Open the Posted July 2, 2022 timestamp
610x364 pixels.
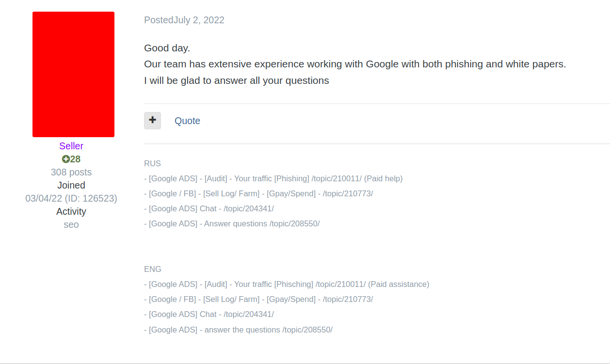pyautogui.click(x=184, y=20)
